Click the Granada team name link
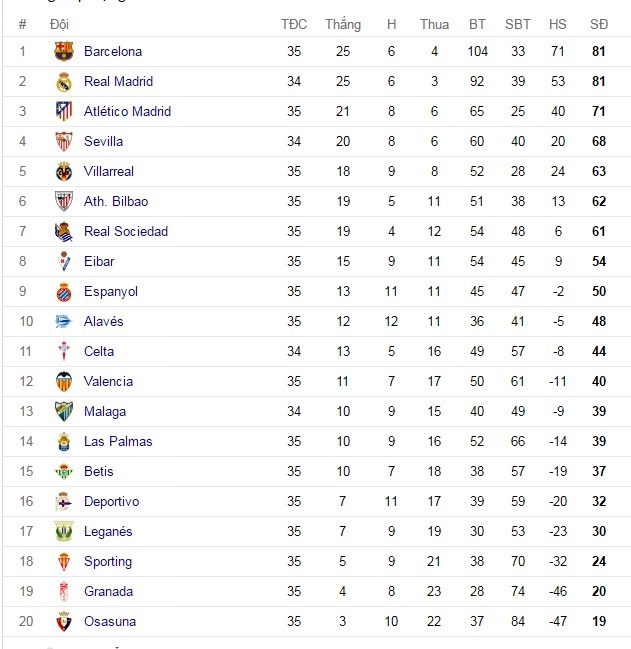 click(108, 591)
